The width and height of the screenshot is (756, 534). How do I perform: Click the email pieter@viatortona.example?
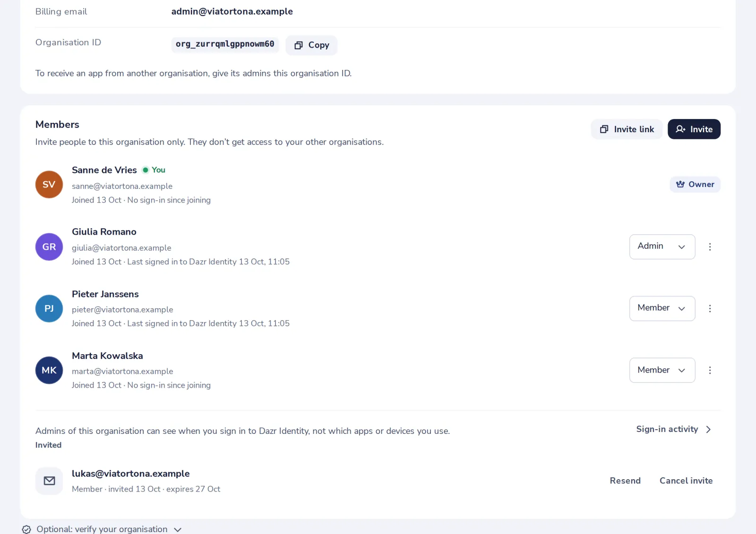point(122,310)
